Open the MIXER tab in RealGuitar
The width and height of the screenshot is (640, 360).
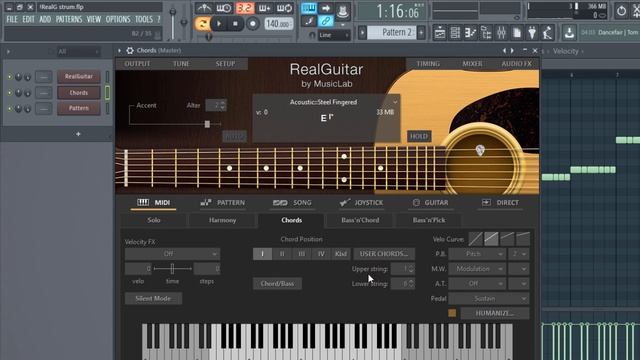click(472, 64)
